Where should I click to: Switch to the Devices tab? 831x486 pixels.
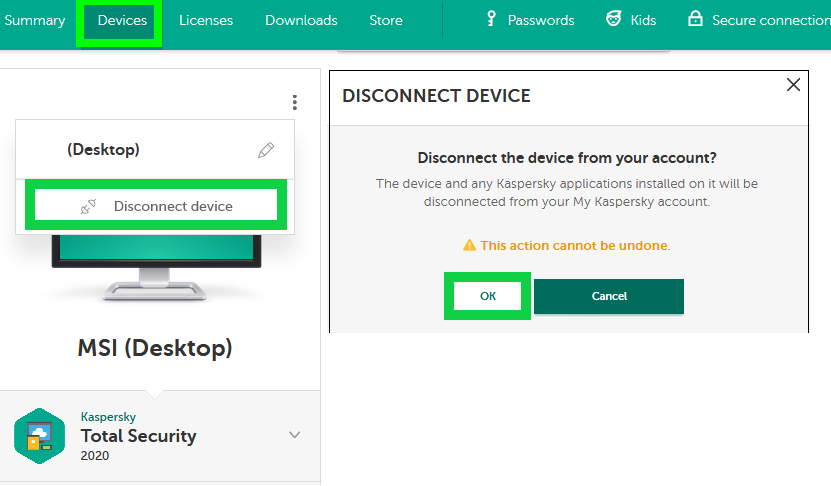point(122,20)
